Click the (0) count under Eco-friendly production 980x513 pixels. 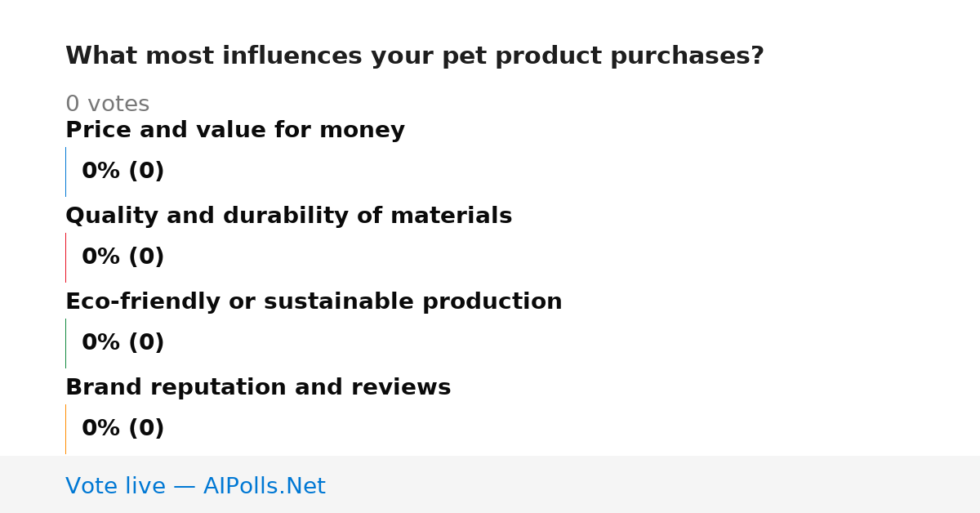click(146, 343)
